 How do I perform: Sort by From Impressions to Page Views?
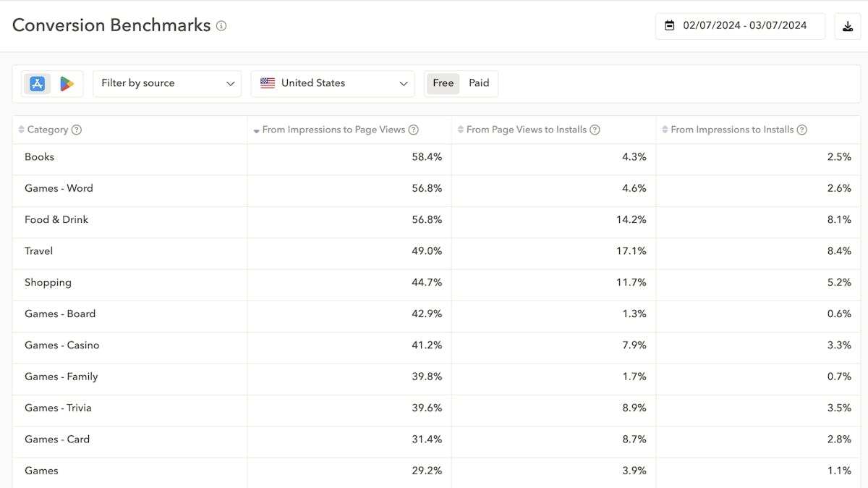click(x=333, y=130)
